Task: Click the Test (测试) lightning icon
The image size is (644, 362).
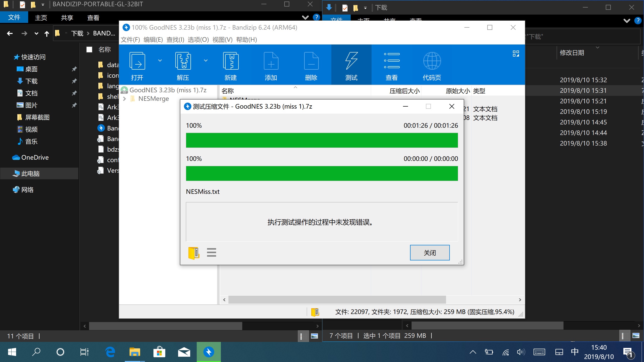Action: (x=351, y=61)
